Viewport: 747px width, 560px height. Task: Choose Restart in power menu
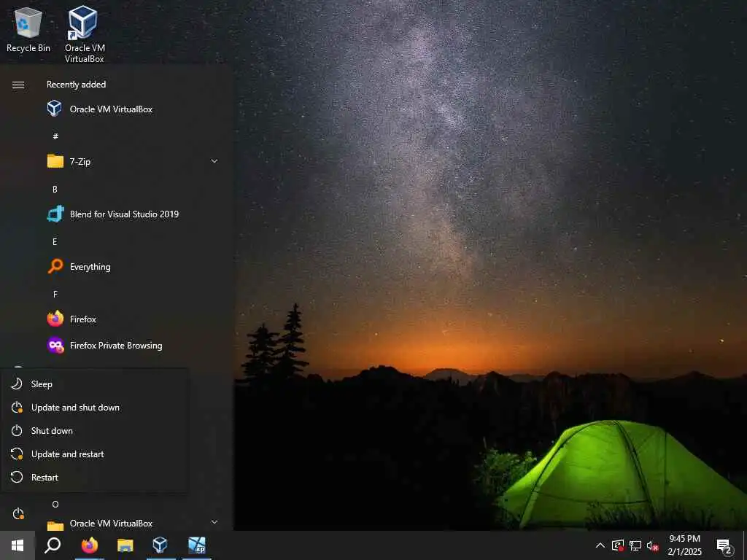pyautogui.click(x=94, y=477)
